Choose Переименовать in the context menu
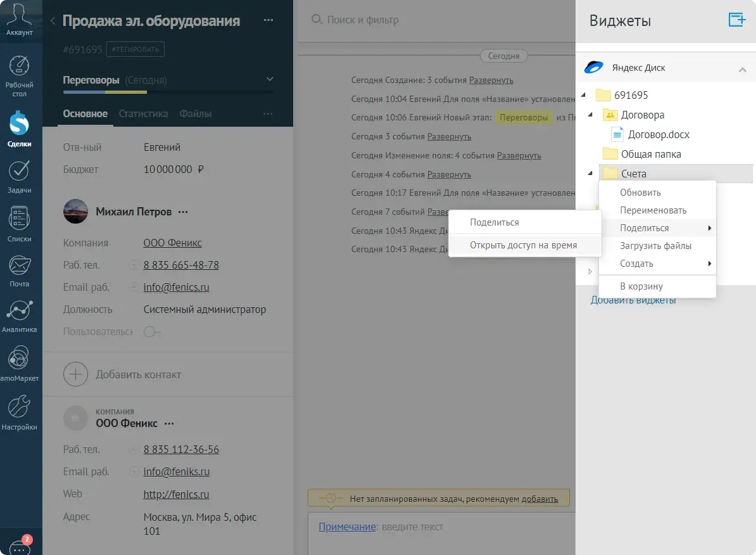The height and width of the screenshot is (555, 756). pyautogui.click(x=658, y=210)
